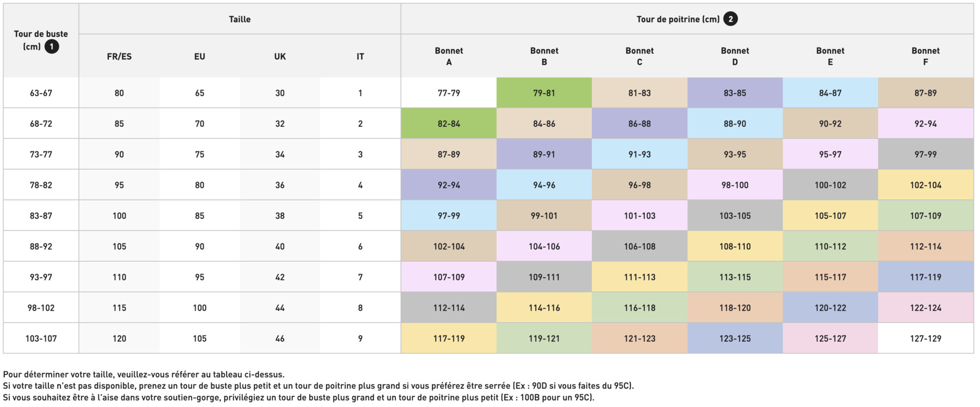Click the pink 98-100 Bonnet D cell
Screen dimensions: 980x407
(x=734, y=185)
